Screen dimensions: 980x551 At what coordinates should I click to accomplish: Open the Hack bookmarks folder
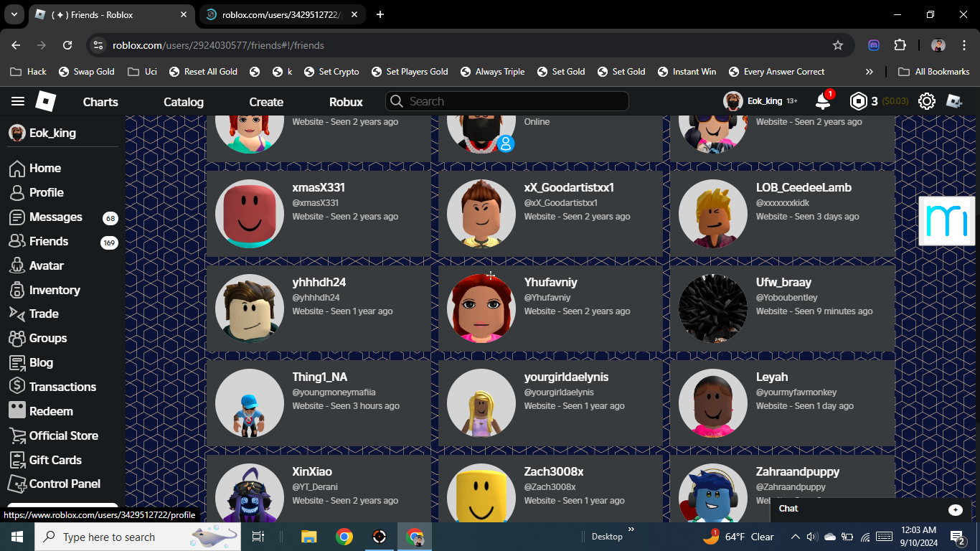(28, 72)
